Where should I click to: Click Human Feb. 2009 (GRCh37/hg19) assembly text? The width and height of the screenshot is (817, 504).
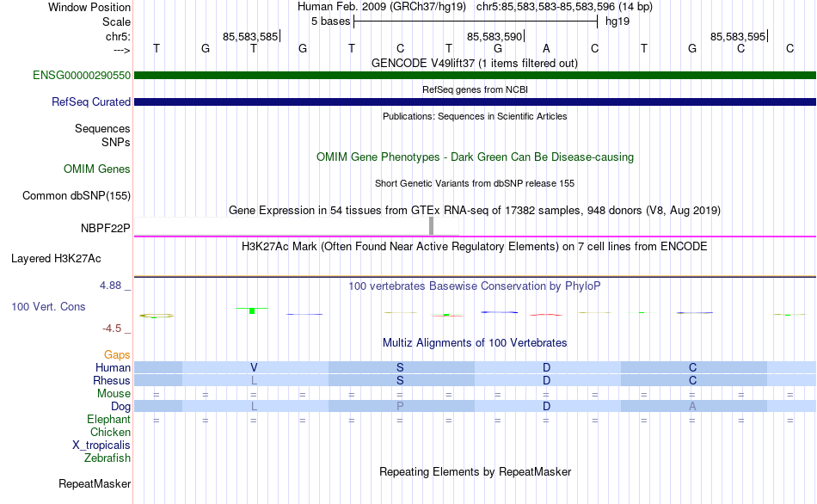click(x=382, y=7)
